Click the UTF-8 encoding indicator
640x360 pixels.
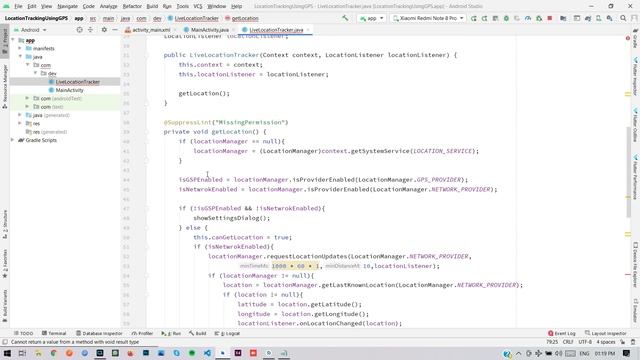click(x=585, y=342)
